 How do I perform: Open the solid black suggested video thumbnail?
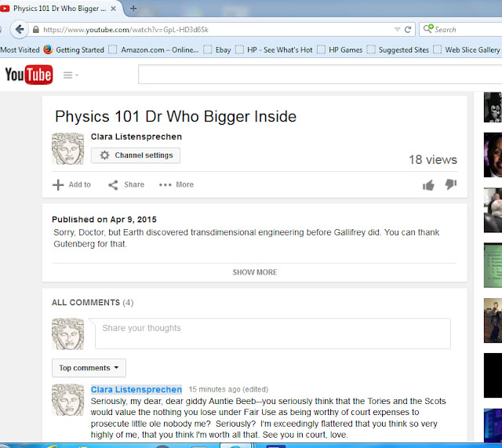pyautogui.click(x=493, y=375)
